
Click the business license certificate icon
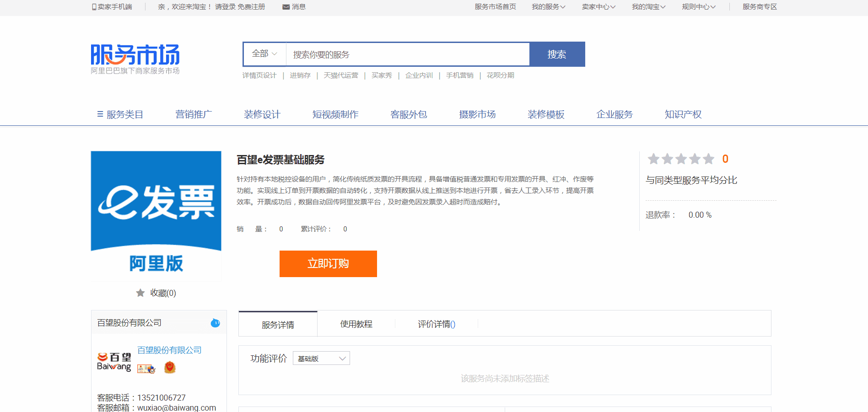tap(146, 369)
